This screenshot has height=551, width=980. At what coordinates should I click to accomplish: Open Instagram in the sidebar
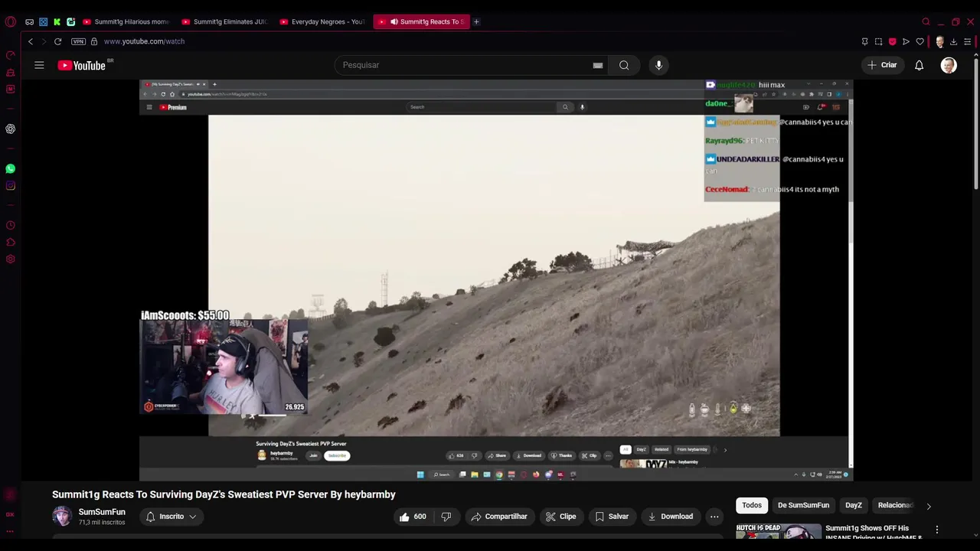(10, 185)
